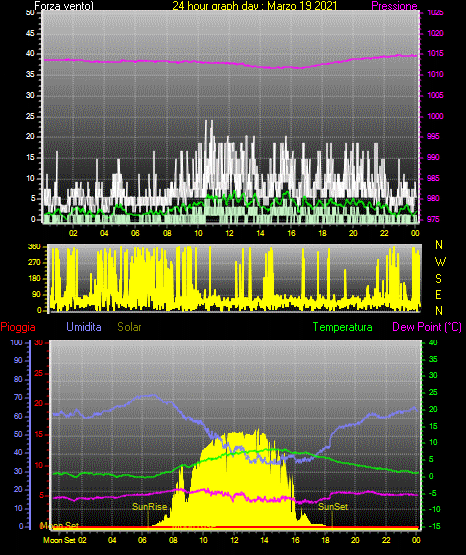Click the 16 hour tick on bottom graph
This screenshot has width=466, height=555.
[x=295, y=540]
